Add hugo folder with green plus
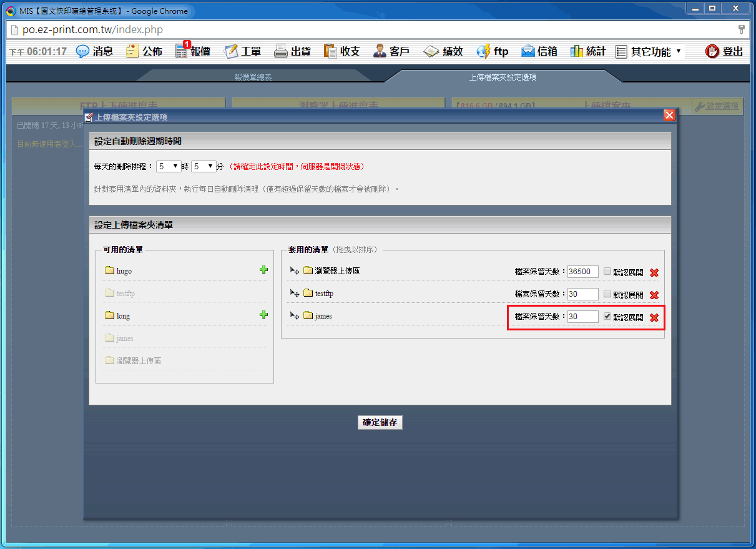The height and width of the screenshot is (549, 756). click(x=263, y=270)
